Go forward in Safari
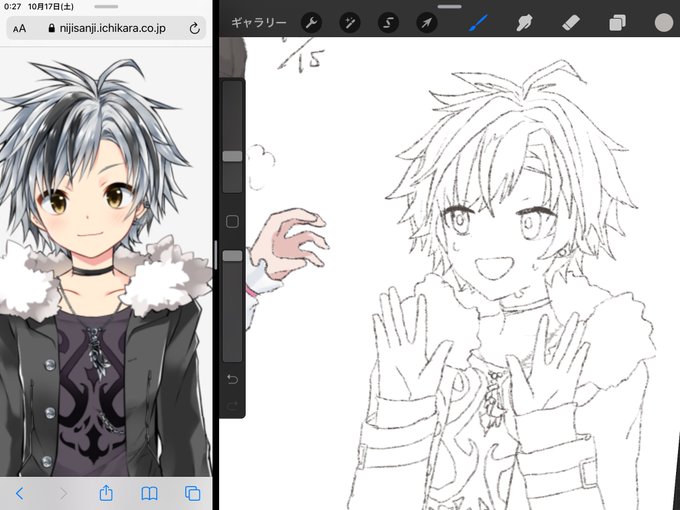The width and height of the screenshot is (680, 510). 63,493
